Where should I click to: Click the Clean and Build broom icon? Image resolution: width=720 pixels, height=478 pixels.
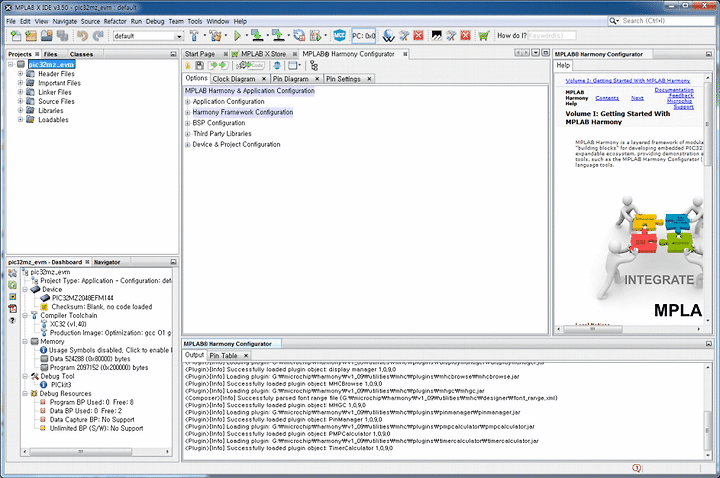point(214,35)
